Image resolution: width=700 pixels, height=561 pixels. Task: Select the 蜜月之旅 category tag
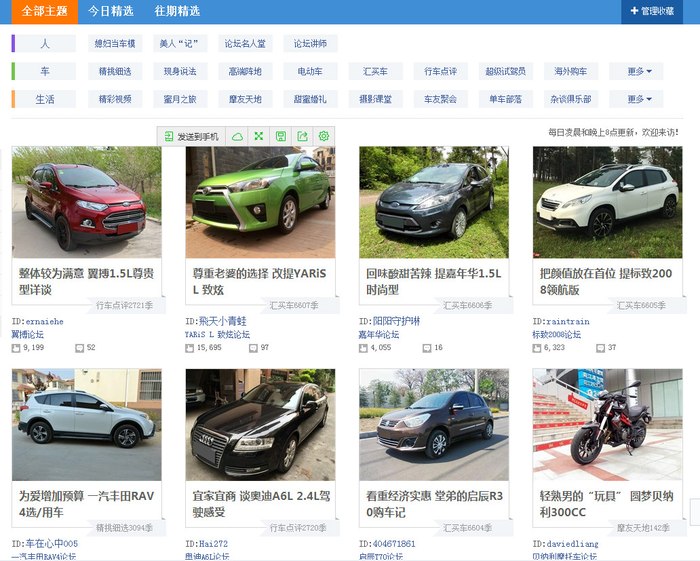[x=173, y=100]
